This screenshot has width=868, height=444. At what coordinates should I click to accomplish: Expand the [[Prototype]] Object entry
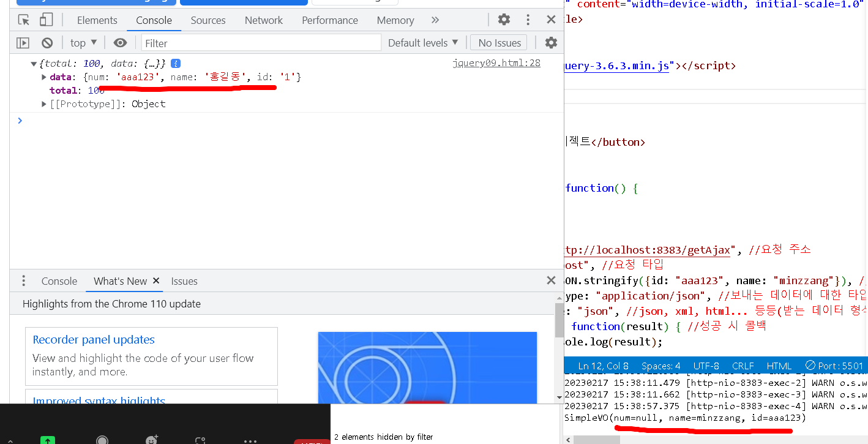[x=44, y=104]
